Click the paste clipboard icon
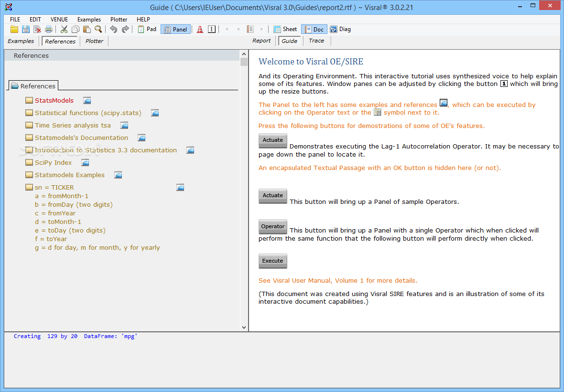Viewport: 564px width, 392px height. pyautogui.click(x=87, y=30)
